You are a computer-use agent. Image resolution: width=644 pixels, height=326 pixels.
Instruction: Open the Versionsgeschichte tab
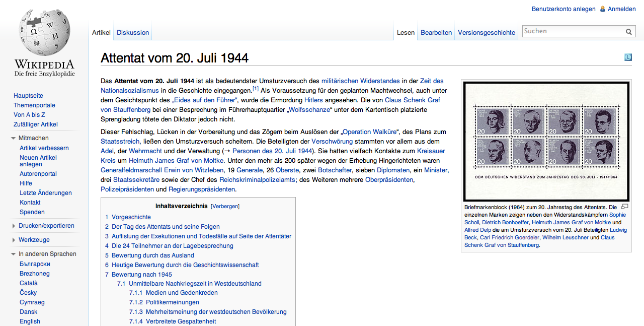click(487, 32)
